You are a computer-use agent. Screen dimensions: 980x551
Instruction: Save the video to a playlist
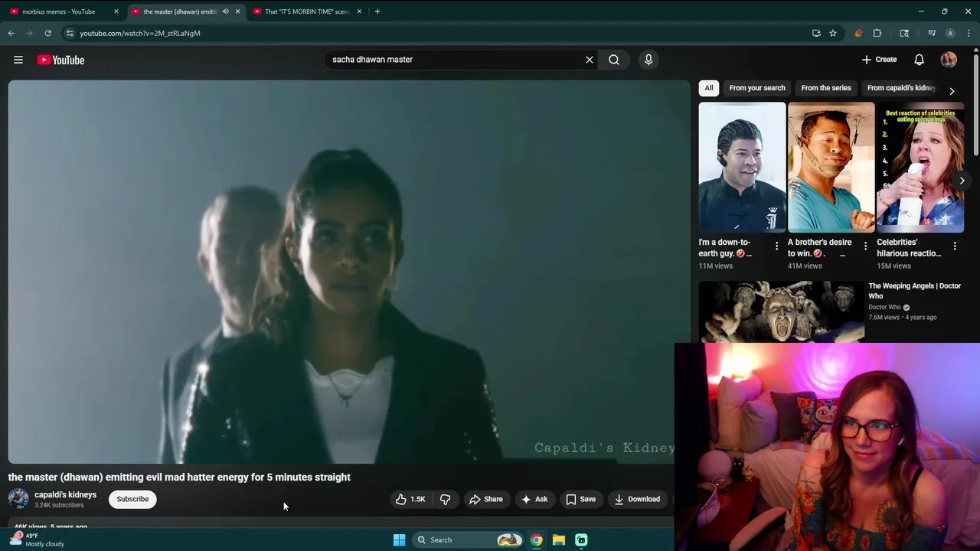pos(580,499)
